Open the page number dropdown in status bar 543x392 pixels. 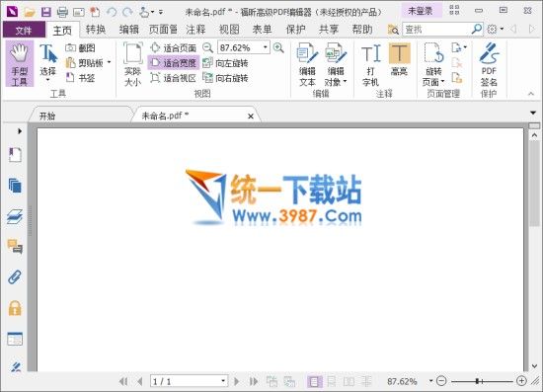click(224, 381)
